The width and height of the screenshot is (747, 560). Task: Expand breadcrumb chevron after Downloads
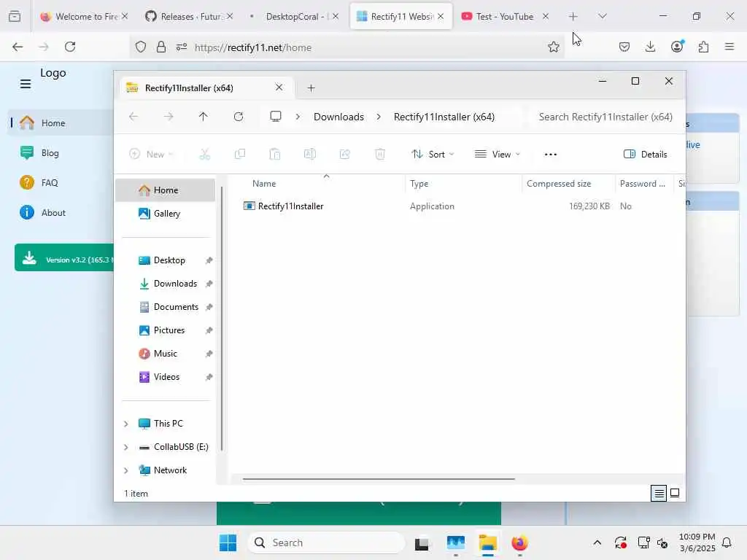(379, 117)
